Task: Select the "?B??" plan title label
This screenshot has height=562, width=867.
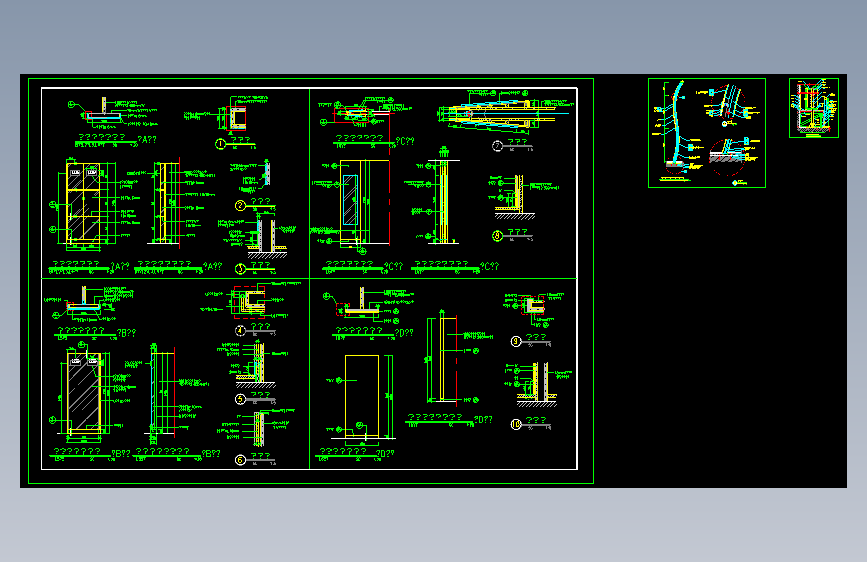Action: coord(126,333)
